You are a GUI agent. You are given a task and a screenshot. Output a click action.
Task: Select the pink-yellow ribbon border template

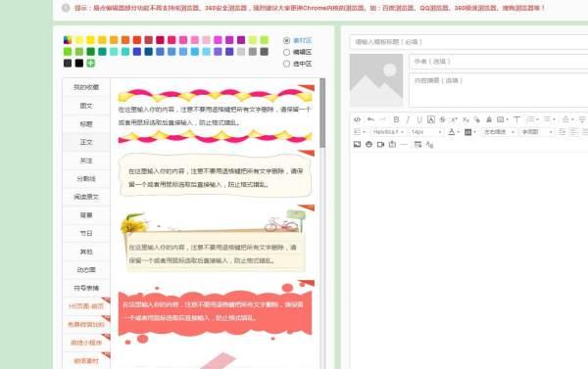tap(215, 115)
